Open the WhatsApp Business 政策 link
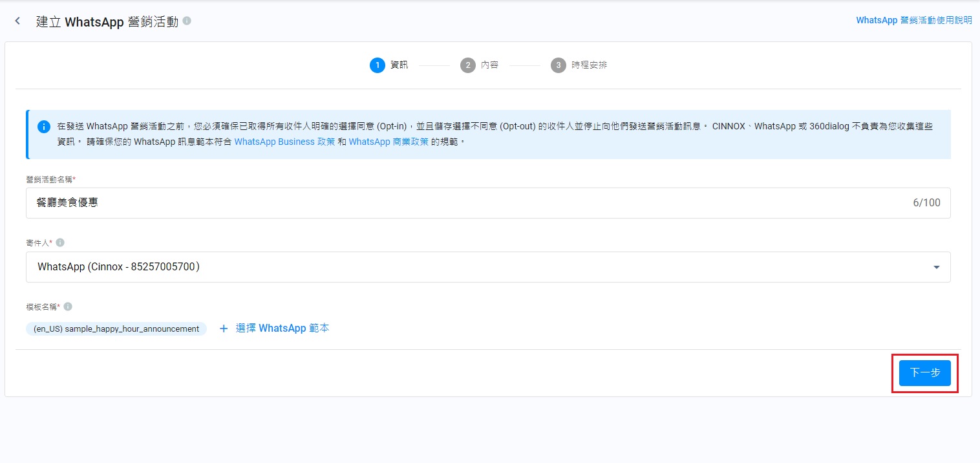 284,142
